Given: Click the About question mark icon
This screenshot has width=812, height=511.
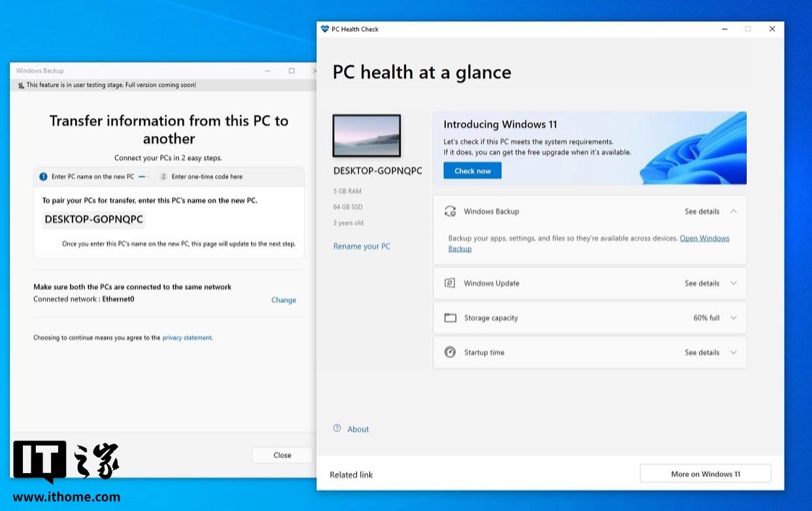Looking at the screenshot, I should [x=337, y=429].
